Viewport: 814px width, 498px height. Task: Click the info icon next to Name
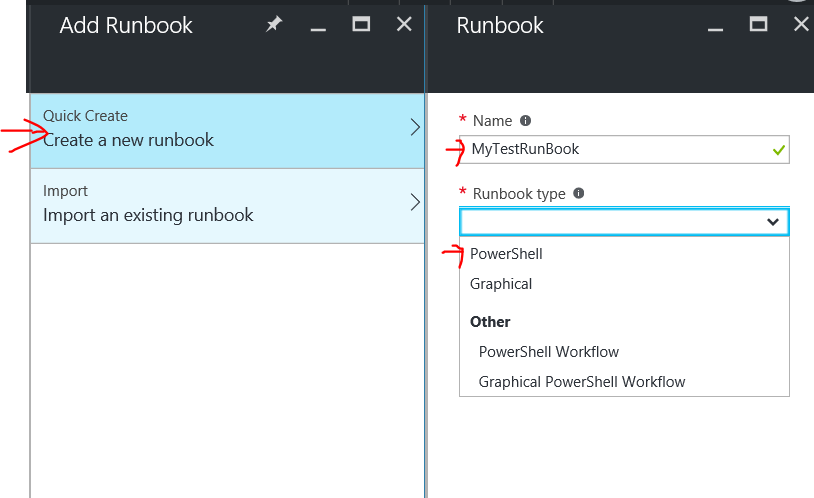[525, 120]
